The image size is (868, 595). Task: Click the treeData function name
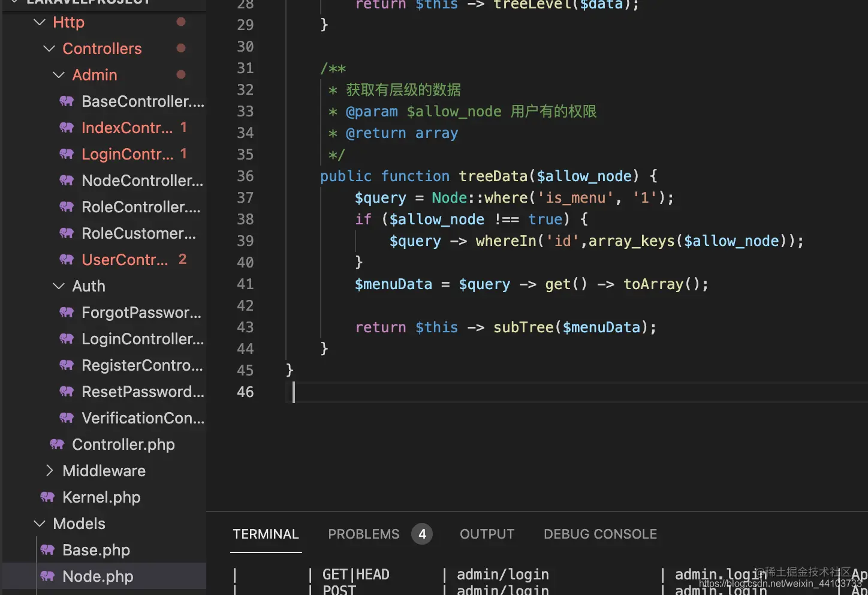point(493,176)
